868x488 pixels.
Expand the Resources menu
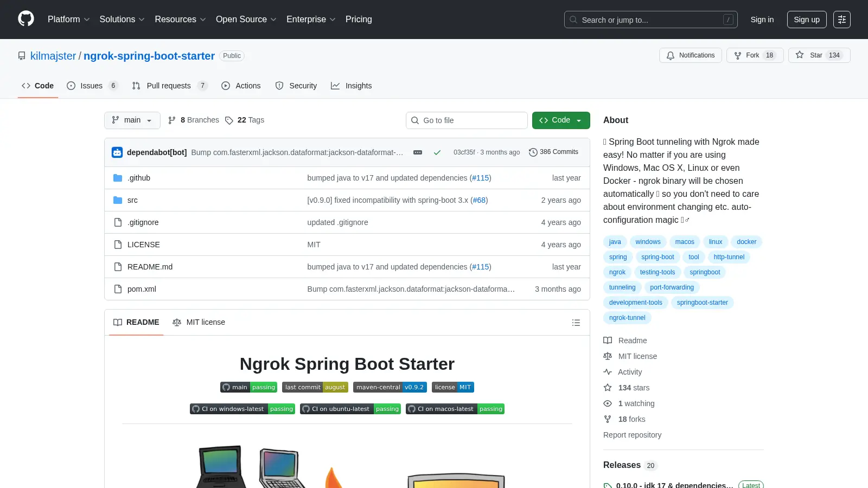(180, 20)
